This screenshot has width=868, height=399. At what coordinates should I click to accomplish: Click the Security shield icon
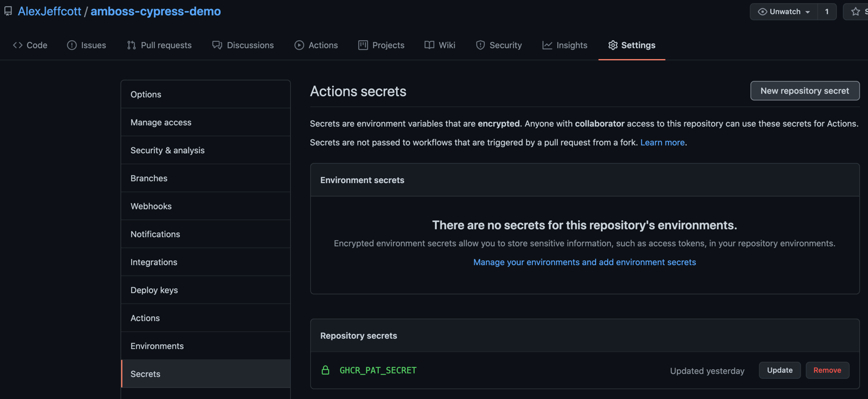coord(481,45)
